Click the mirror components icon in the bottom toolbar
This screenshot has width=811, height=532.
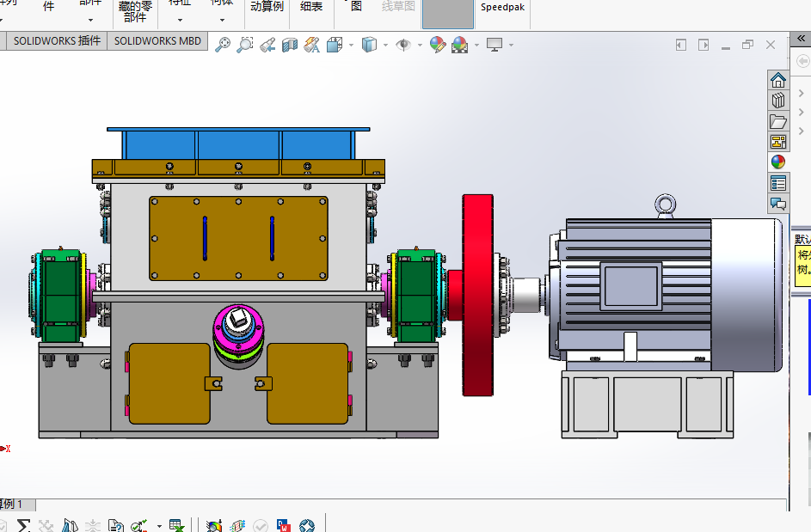pyautogui.click(x=70, y=526)
